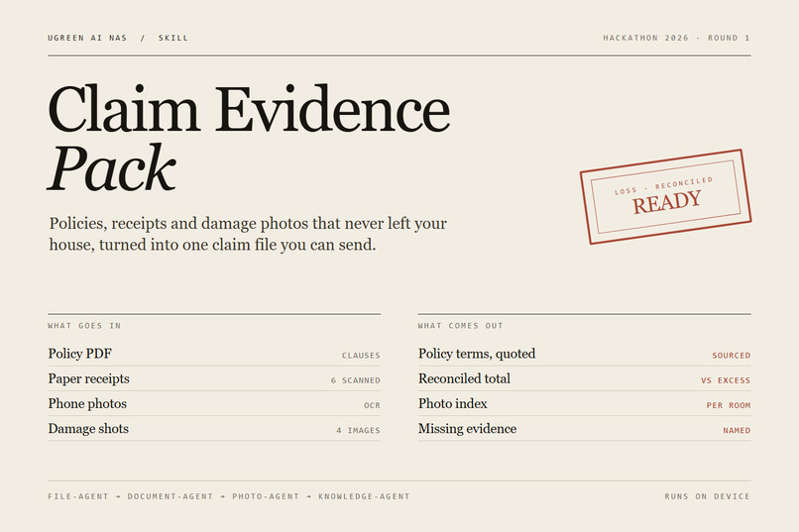799x532 pixels.
Task: Select the 'Reconciled total' row label
Action: pos(464,378)
